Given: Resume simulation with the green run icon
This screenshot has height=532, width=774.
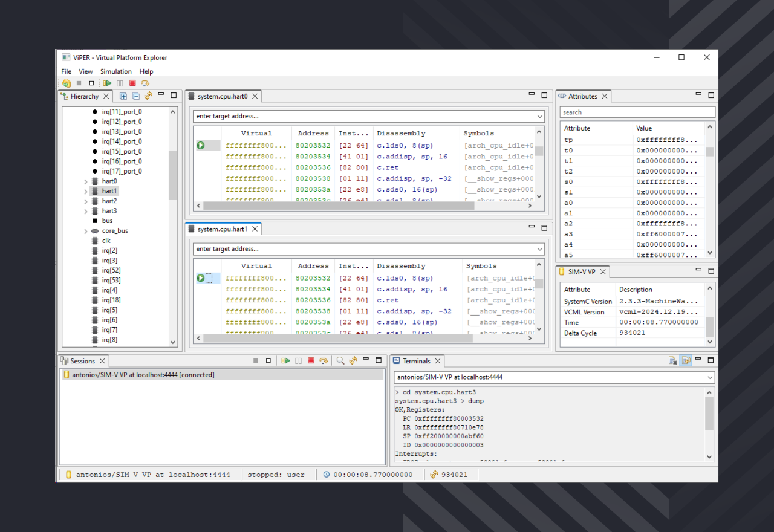Looking at the screenshot, I should pyautogui.click(x=108, y=83).
